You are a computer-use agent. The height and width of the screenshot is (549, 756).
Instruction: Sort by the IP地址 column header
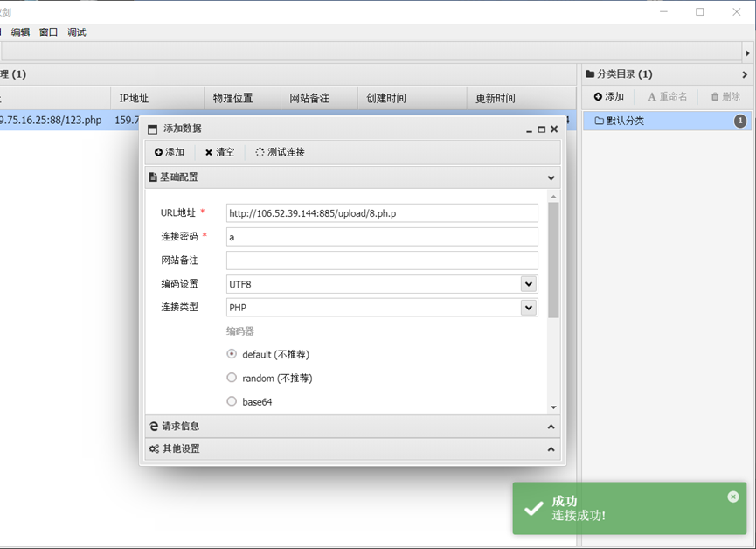157,98
